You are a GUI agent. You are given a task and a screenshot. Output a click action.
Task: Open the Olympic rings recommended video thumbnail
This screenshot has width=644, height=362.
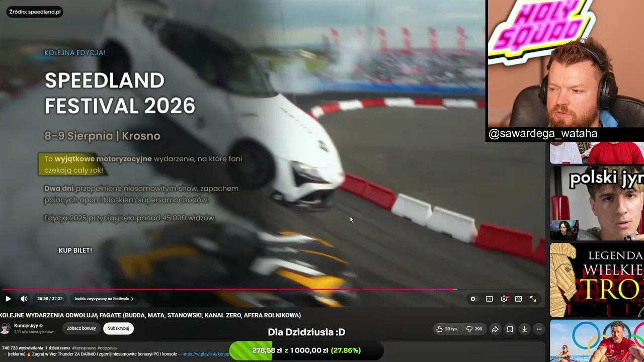pos(597,341)
